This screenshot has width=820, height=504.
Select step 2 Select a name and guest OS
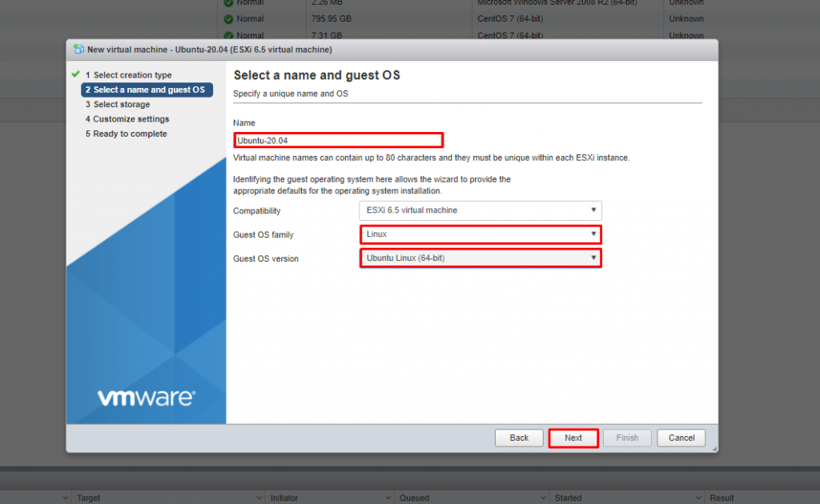point(147,90)
